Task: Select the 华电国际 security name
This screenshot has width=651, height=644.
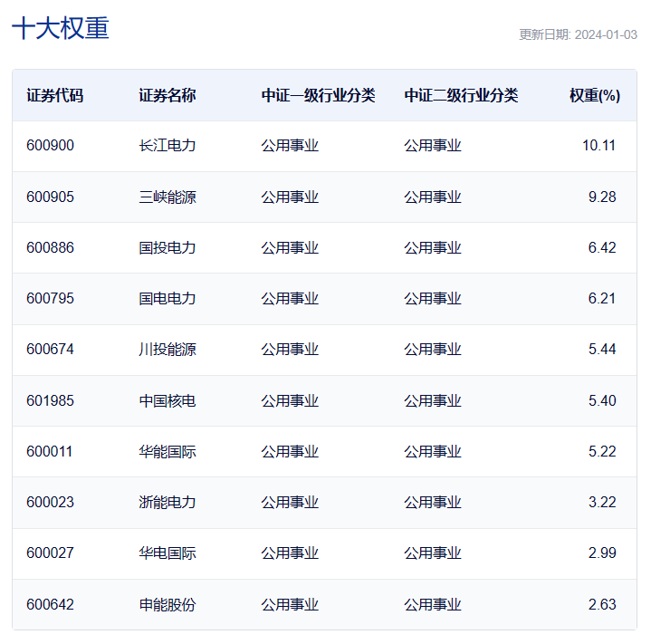Action: click(x=168, y=553)
